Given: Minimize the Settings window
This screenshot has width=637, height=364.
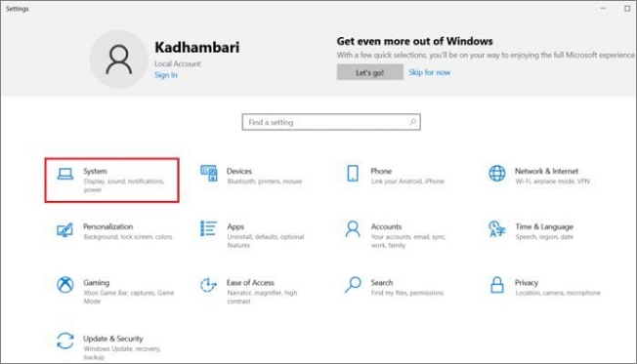Looking at the screenshot, I should tap(603, 9).
